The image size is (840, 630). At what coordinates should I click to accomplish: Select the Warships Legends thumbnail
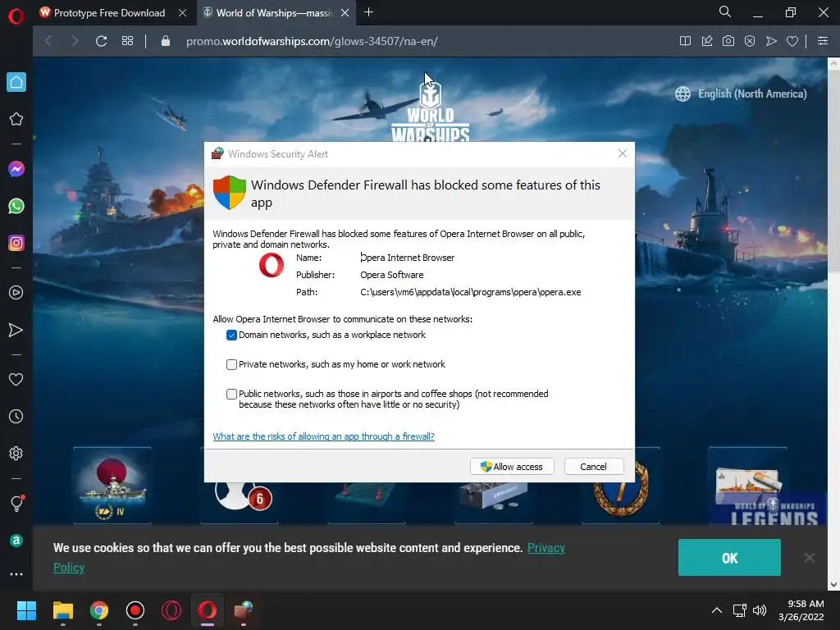click(748, 485)
